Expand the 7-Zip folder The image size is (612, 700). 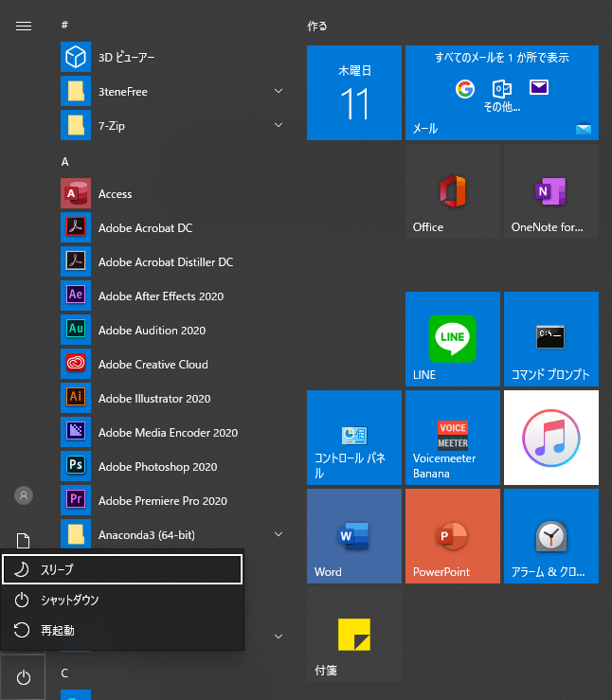coord(279,125)
